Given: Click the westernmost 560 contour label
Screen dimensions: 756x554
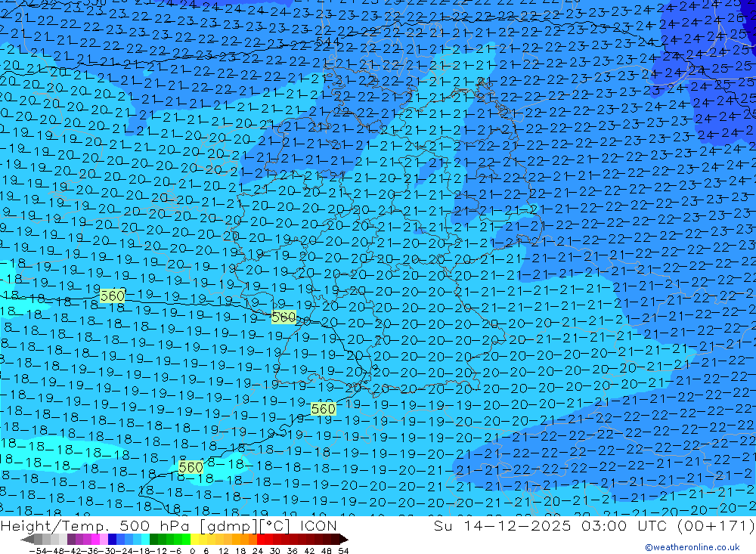Looking at the screenshot, I should click(x=112, y=296).
